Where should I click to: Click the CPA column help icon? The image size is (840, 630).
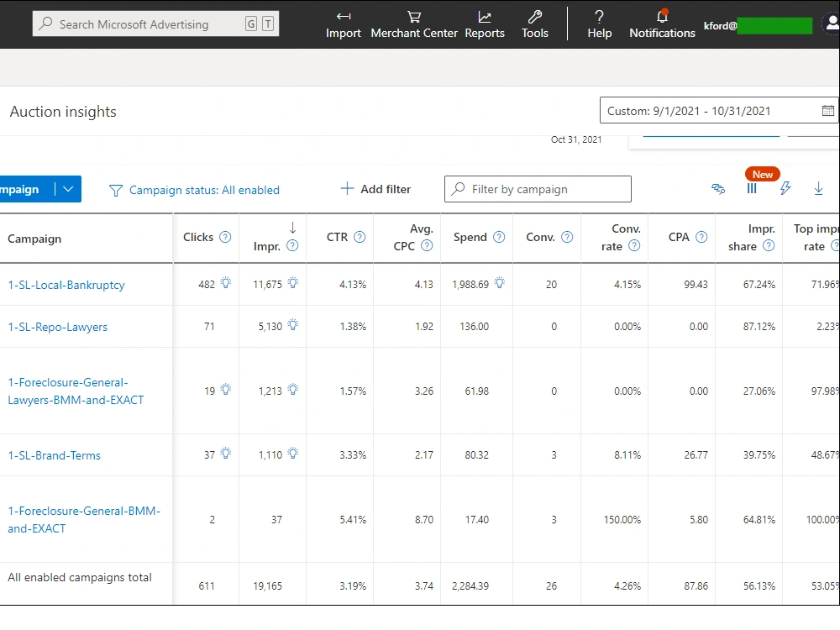(x=701, y=237)
